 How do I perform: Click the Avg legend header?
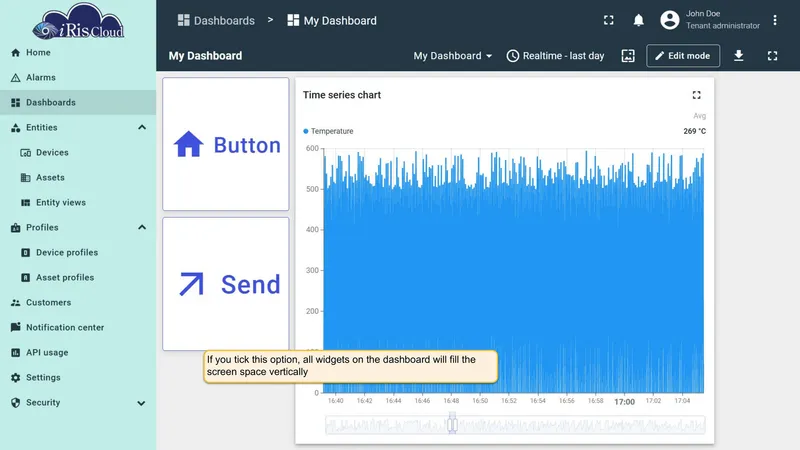(699, 116)
